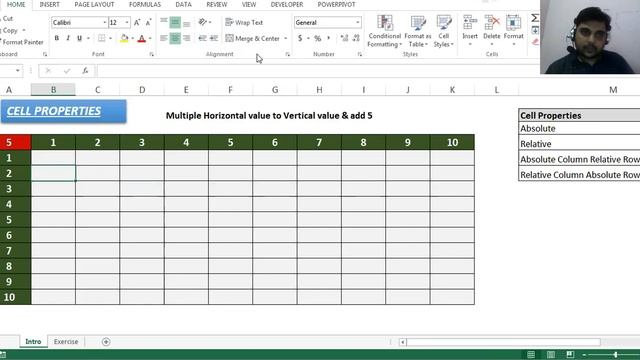
Task: Click Wrap Text button
Action: click(x=244, y=22)
